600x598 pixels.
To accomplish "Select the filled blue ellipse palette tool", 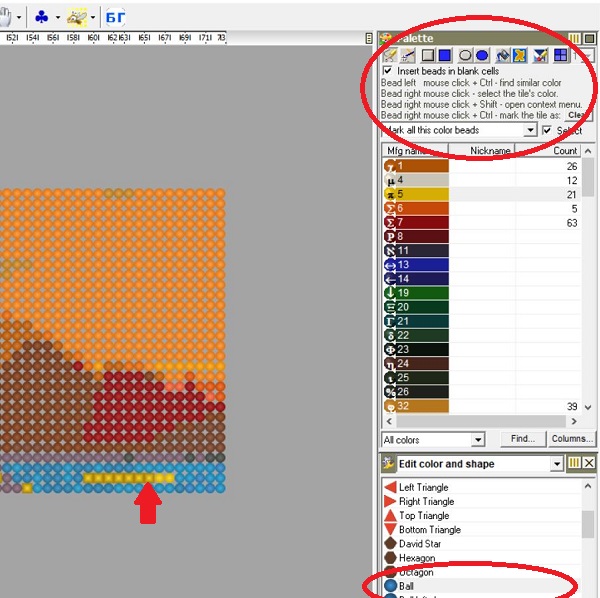I will click(x=482, y=55).
